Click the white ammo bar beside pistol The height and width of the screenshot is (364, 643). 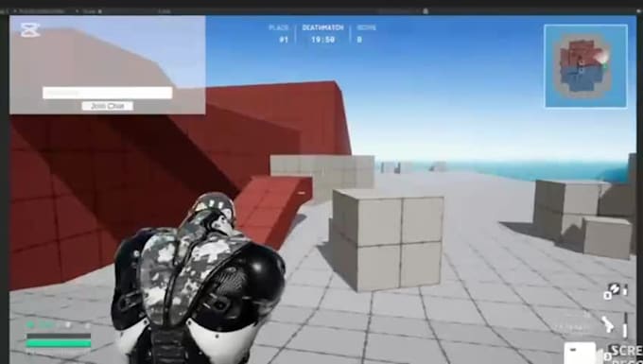click(625, 330)
